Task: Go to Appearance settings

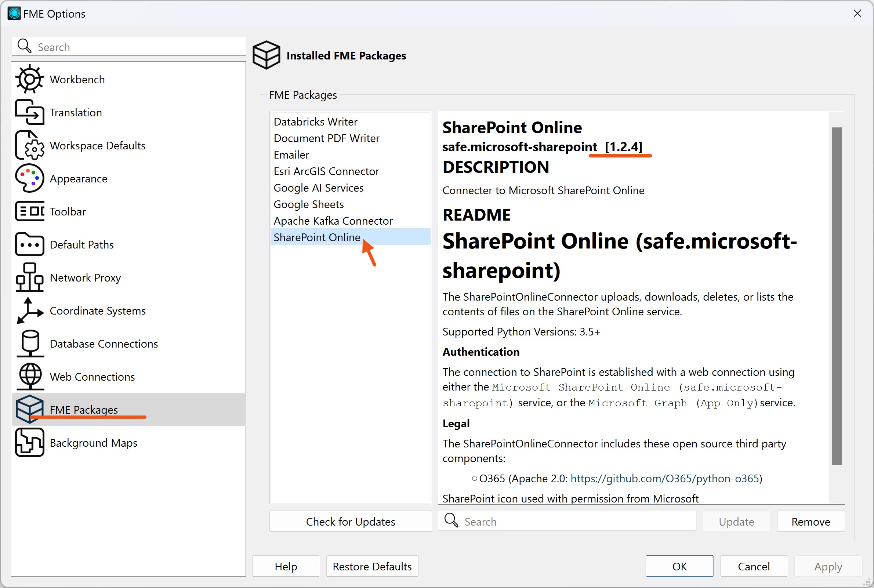Action: coord(128,178)
